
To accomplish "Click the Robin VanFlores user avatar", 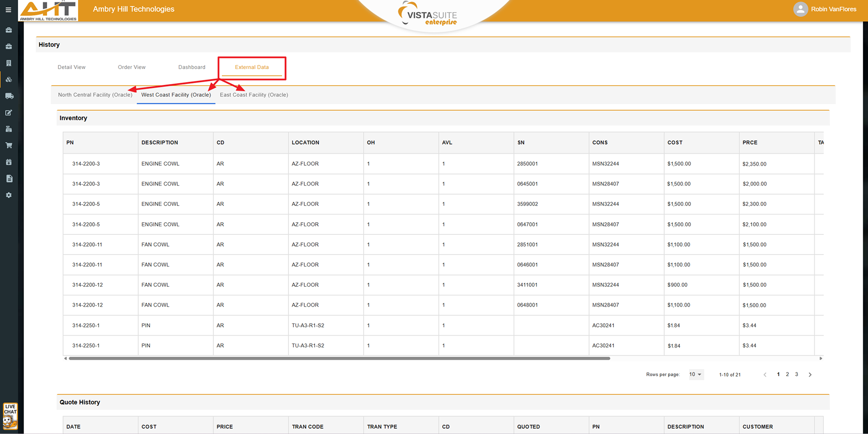I will click(x=800, y=9).
